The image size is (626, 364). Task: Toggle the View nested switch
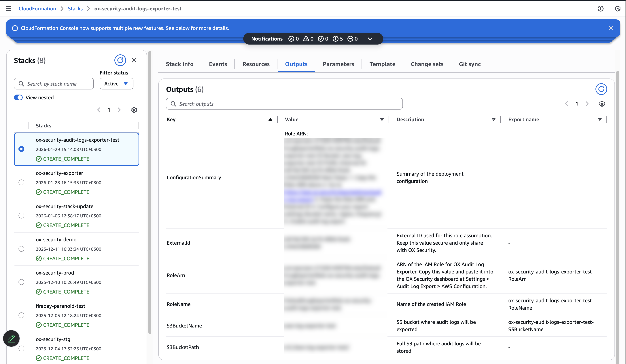coord(18,97)
